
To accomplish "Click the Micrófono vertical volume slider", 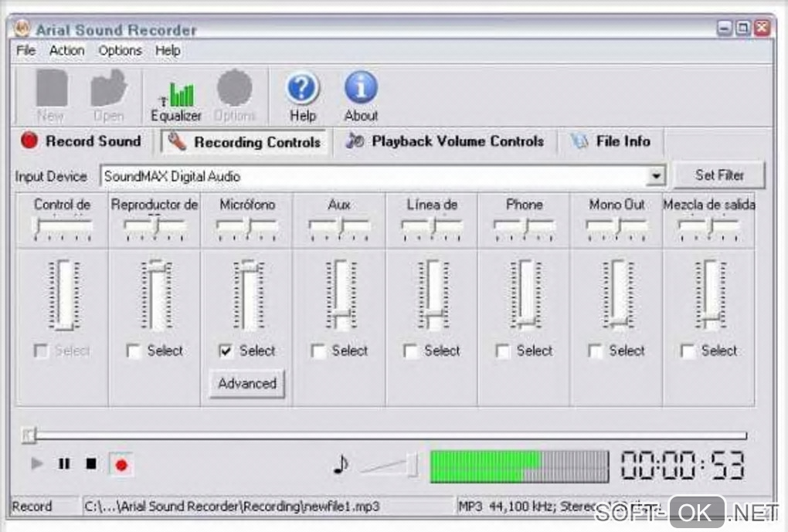I will pyautogui.click(x=248, y=295).
